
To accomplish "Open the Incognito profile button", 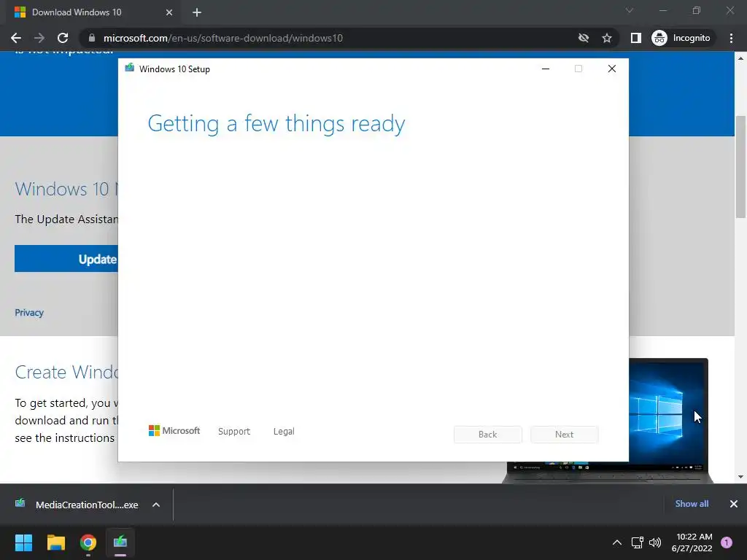I will click(x=682, y=38).
